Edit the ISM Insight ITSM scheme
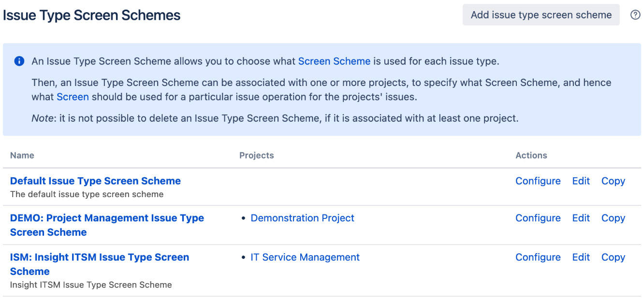Image resolution: width=644 pixels, height=301 pixels. pyautogui.click(x=581, y=257)
